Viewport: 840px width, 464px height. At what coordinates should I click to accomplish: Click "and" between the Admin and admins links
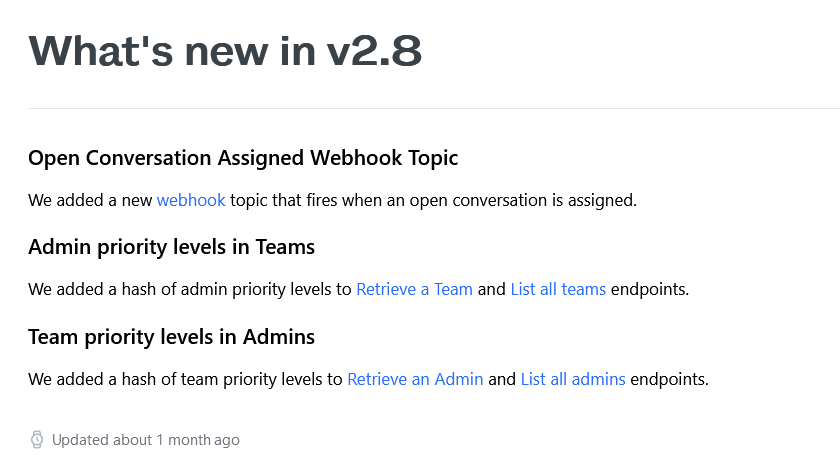[502, 380]
